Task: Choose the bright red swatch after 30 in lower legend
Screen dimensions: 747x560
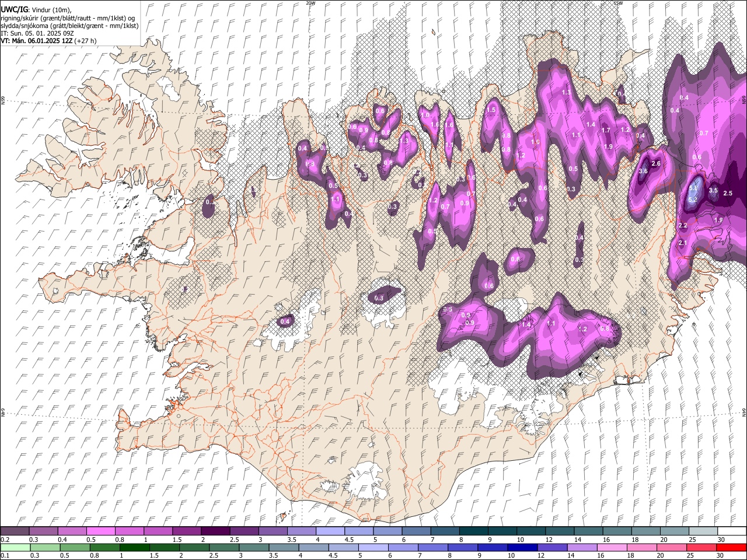Action: 731,548
